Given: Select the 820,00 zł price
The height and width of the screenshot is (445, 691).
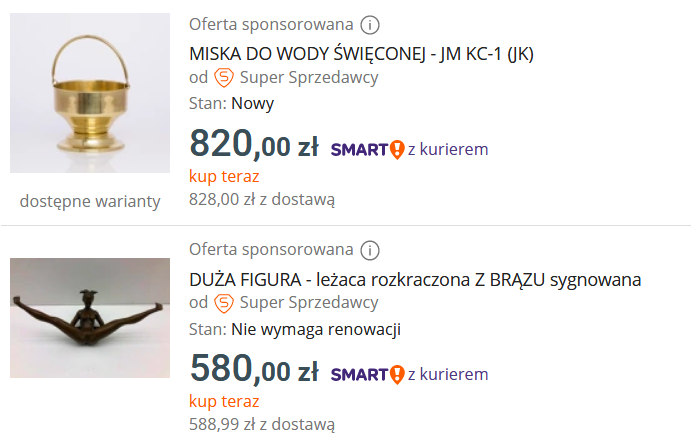Looking at the screenshot, I should (254, 144).
